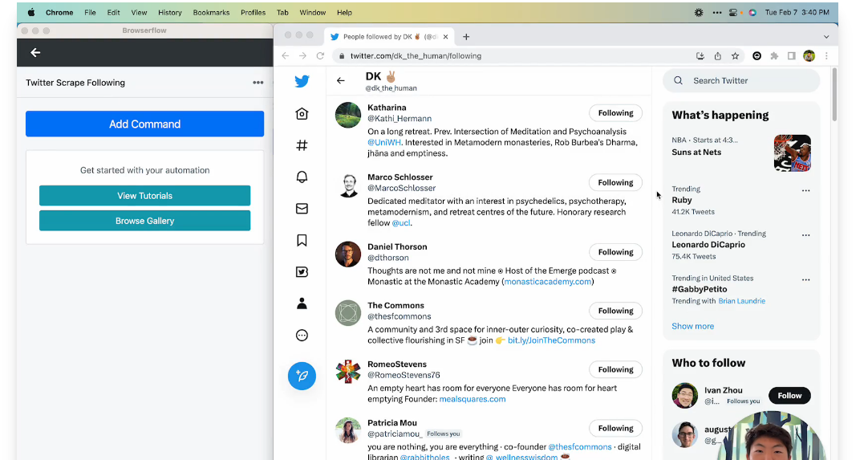Open the Bookmarks menu
Screen dimensions: 868x460
click(x=211, y=12)
